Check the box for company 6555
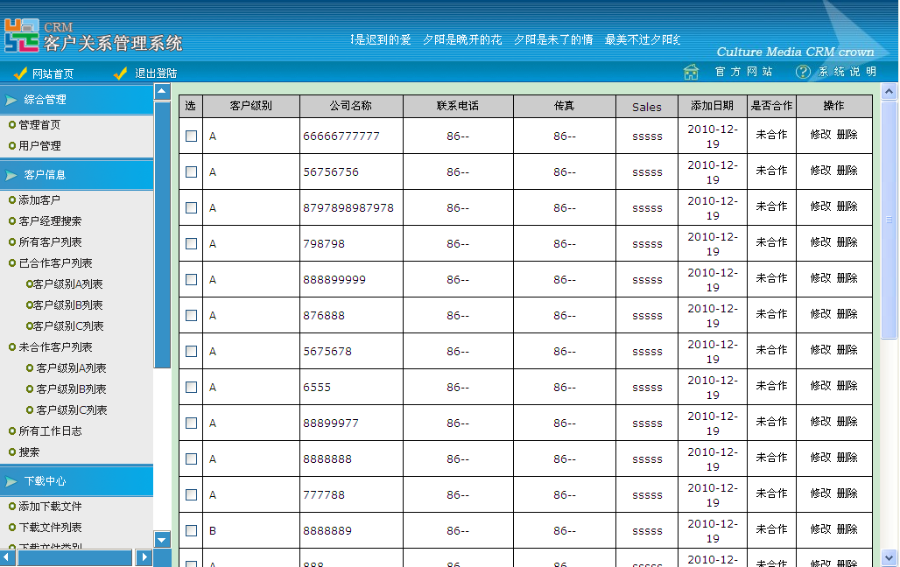900x567 pixels. point(191,387)
